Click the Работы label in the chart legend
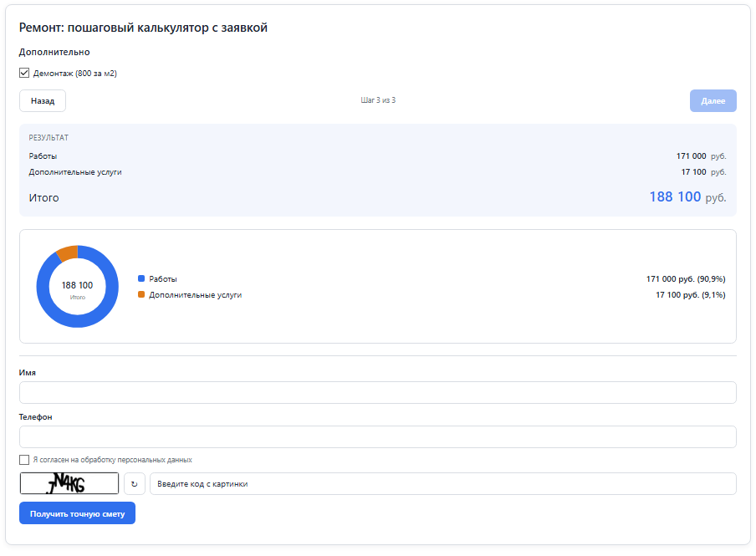 [163, 278]
